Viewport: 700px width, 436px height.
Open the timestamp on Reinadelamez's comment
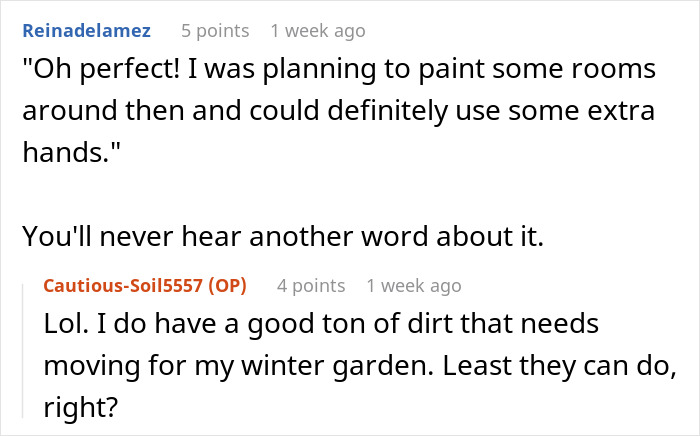318,31
